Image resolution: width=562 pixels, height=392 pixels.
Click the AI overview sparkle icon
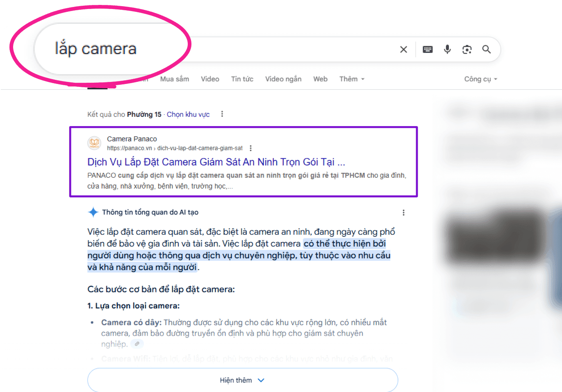click(93, 212)
